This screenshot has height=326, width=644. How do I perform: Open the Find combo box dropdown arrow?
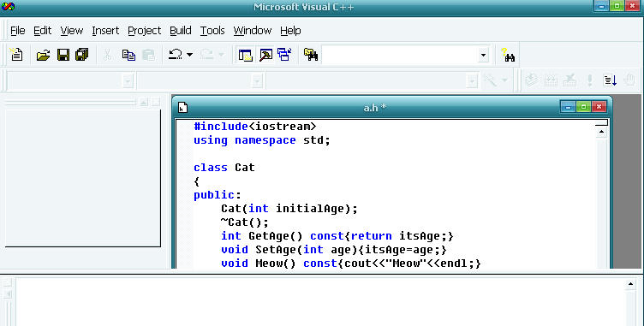click(483, 55)
